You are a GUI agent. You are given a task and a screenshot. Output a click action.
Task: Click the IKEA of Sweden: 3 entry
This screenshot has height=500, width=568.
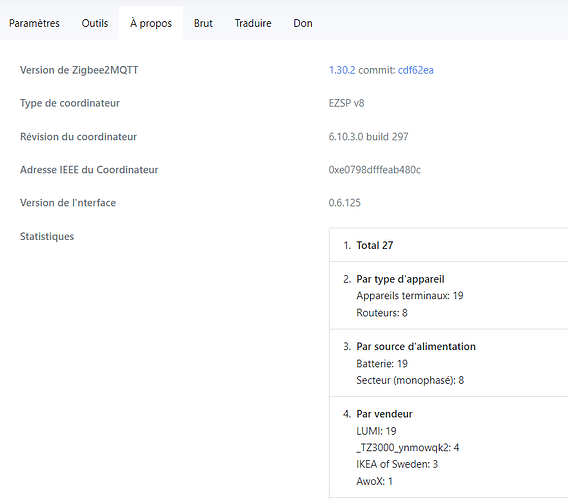pyautogui.click(x=397, y=464)
